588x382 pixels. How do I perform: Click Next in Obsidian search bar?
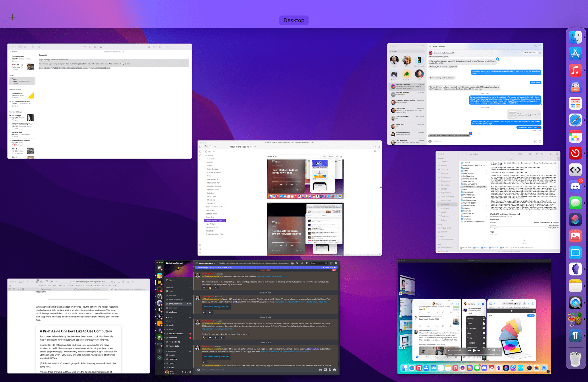(x=331, y=157)
